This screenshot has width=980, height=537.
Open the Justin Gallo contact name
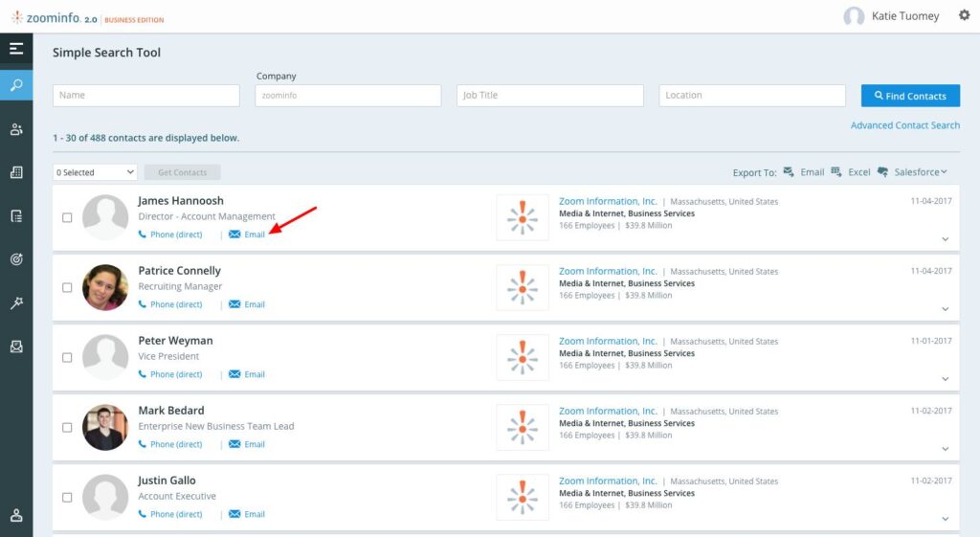tap(167, 481)
